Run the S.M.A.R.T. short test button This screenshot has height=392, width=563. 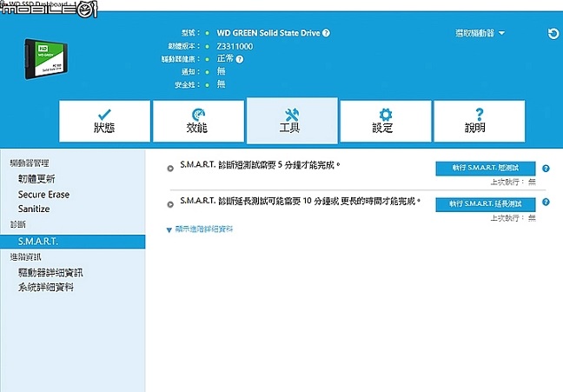(486, 168)
